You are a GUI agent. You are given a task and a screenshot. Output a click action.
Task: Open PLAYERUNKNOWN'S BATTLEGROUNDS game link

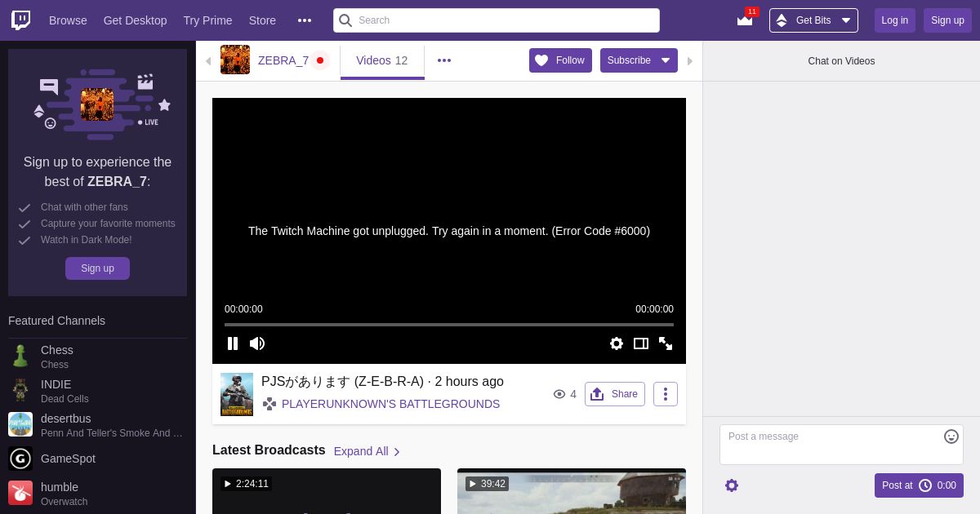pyautogui.click(x=390, y=404)
